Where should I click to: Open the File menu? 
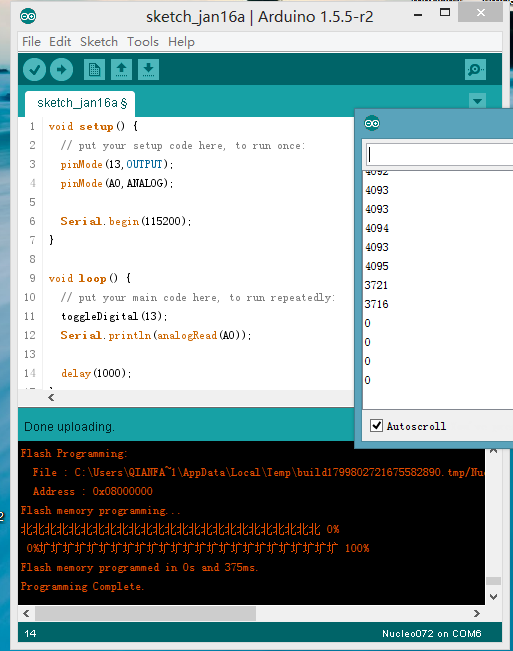[31, 42]
